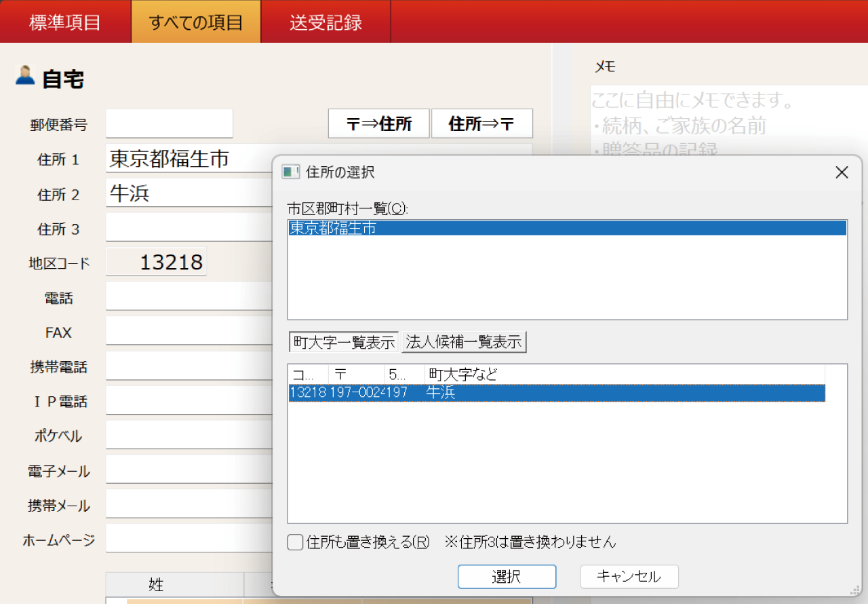The width and height of the screenshot is (868, 604).
Task: Click the 〒⇒住所 button
Action: 378,123
